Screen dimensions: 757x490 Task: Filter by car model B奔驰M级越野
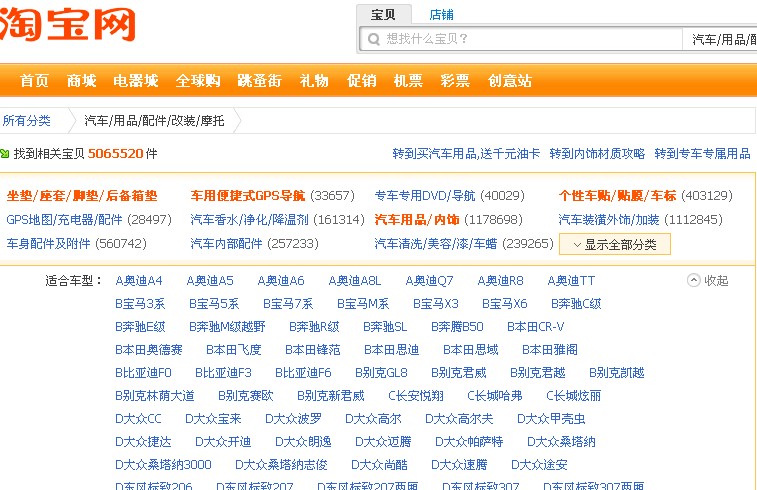(227, 327)
